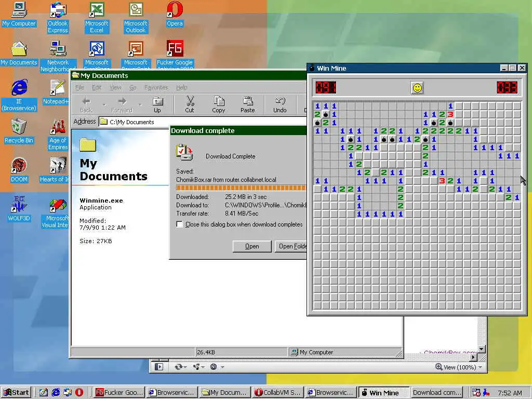Click the download progress bar

tap(241, 188)
